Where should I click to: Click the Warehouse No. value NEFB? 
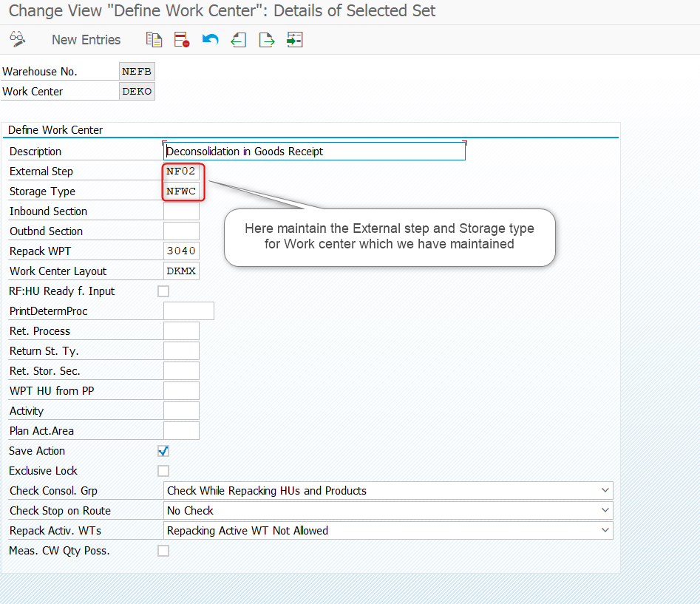pos(137,72)
